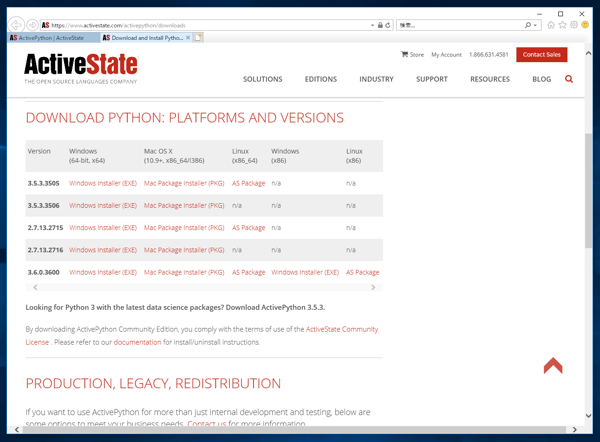Click the Contact Sales button

tap(541, 55)
